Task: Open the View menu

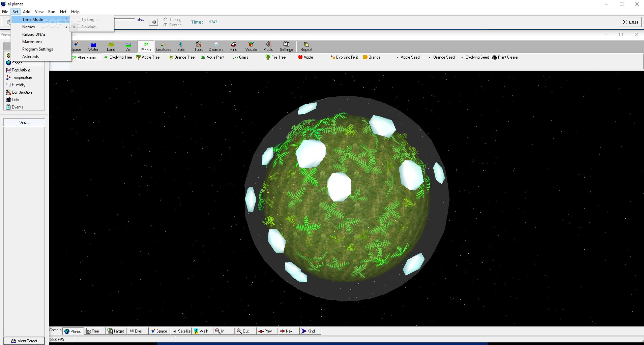Action: [39, 11]
